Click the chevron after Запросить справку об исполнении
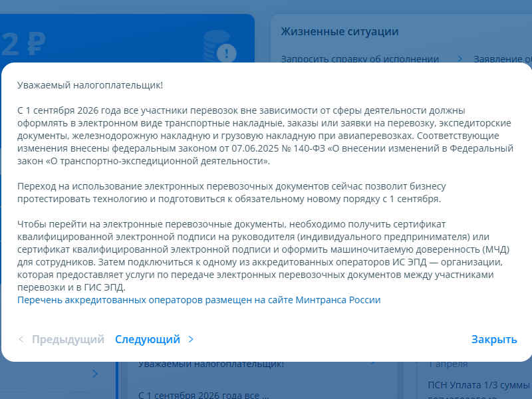The height and width of the screenshot is (399, 532). [460, 59]
